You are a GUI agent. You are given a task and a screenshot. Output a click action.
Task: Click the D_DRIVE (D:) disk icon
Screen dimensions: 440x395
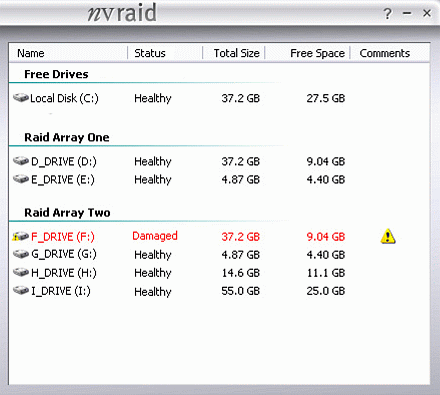click(21, 161)
